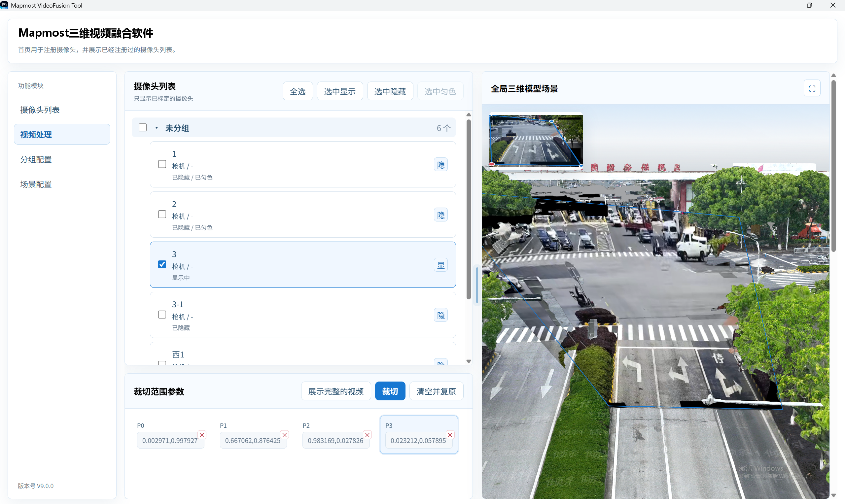The height and width of the screenshot is (504, 845).
Task: Check the checkbox for camera 2
Action: (162, 214)
